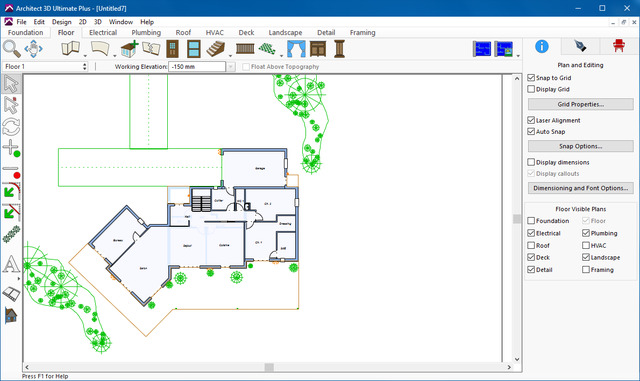Choose the Curtains window treatment tool

(296, 49)
